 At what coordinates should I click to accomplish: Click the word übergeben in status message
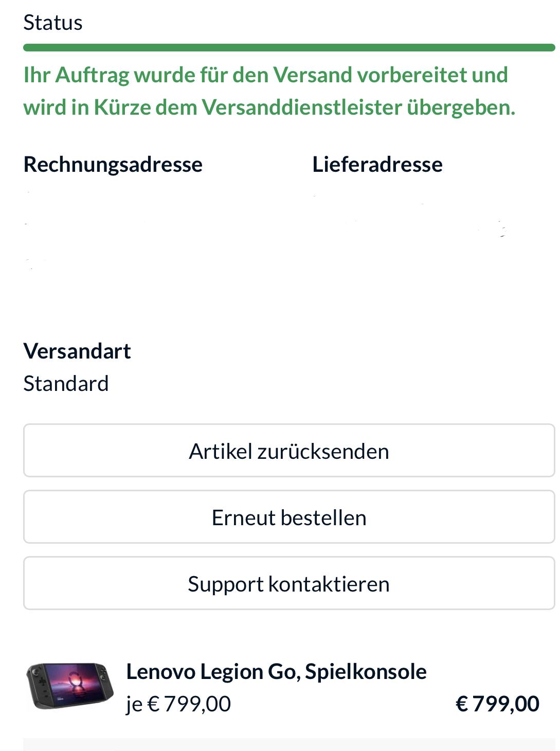coord(461,108)
